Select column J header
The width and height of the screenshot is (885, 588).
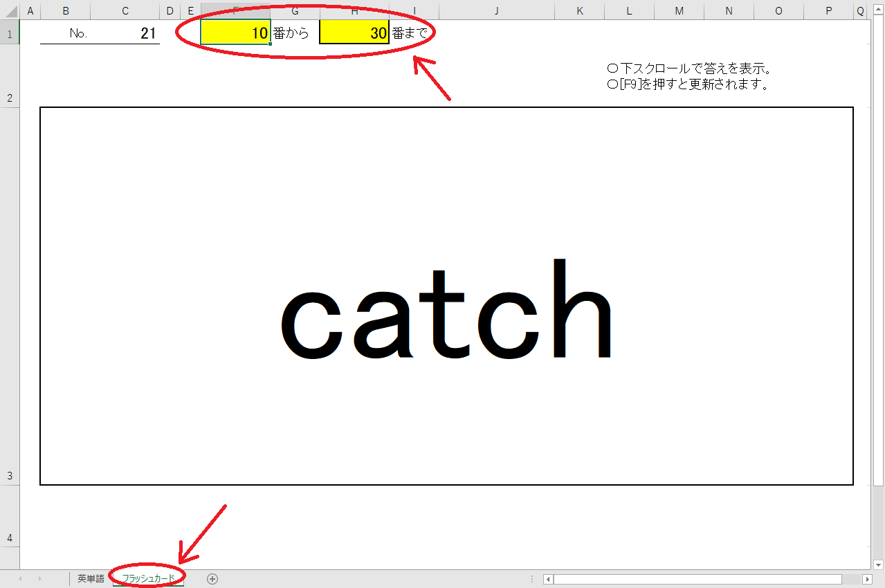point(497,11)
